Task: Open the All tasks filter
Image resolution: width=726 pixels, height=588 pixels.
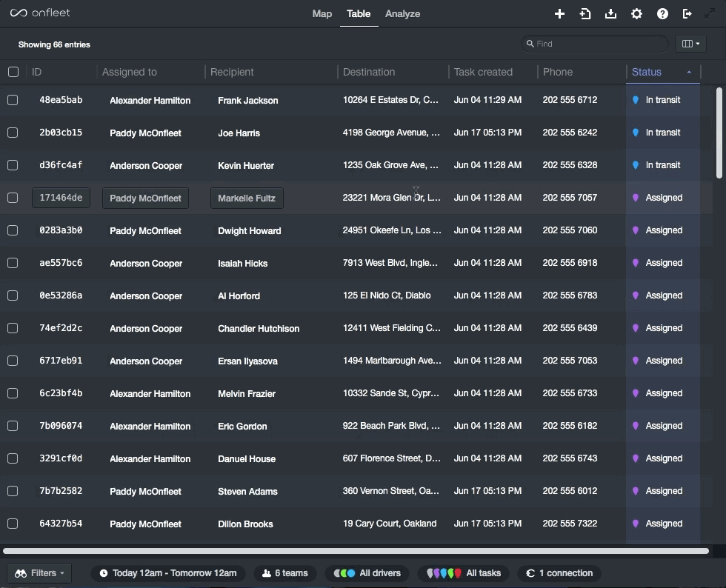Action: pyautogui.click(x=463, y=573)
